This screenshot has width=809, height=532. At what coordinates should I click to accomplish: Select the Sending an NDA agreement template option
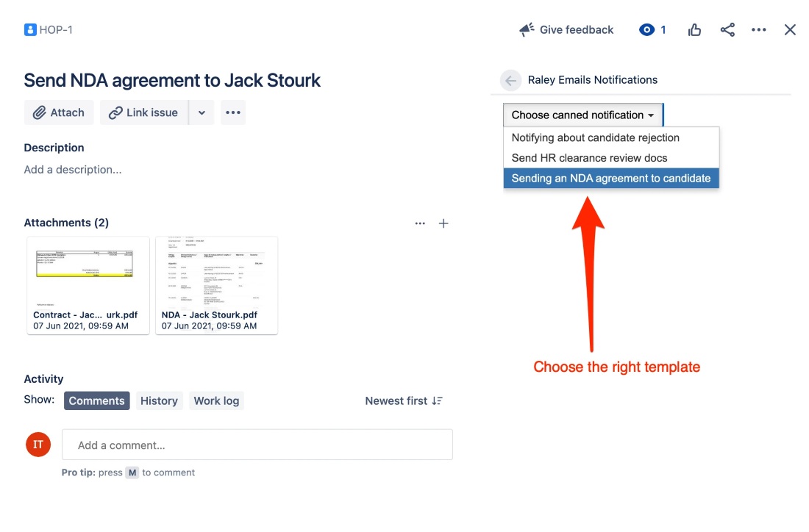(611, 178)
